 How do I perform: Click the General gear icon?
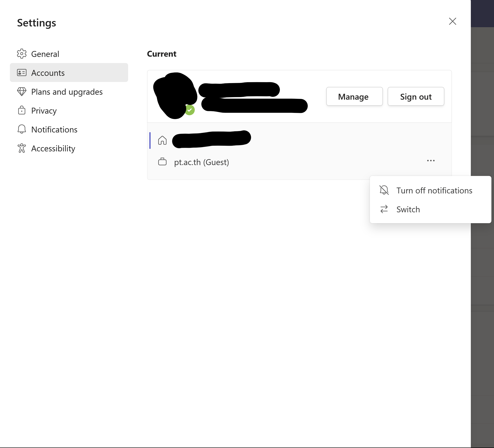click(x=22, y=54)
